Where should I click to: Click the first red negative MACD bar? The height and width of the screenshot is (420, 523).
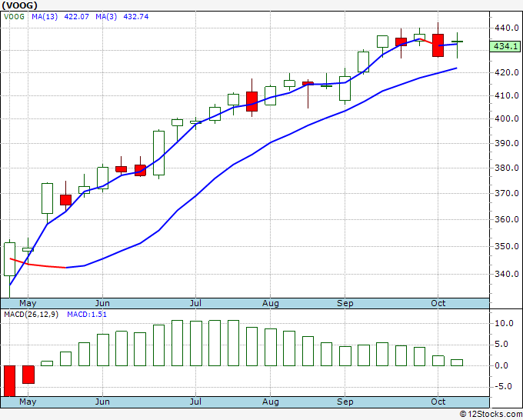[10, 381]
